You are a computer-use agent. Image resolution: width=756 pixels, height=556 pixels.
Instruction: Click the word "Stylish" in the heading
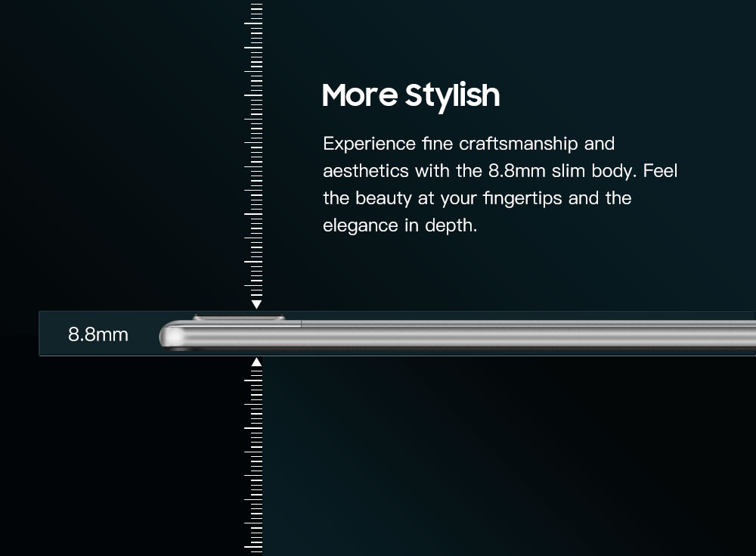click(452, 96)
